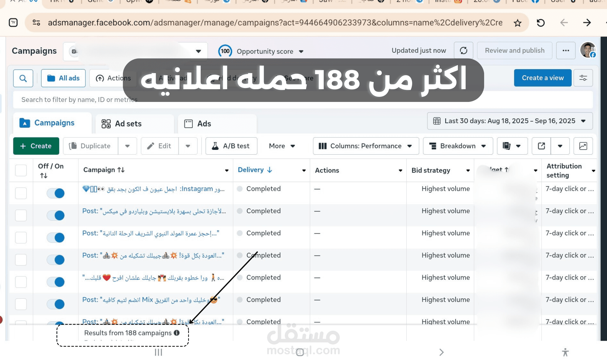Click the search magnifier icon button
The height and width of the screenshot is (364, 607).
(23, 78)
